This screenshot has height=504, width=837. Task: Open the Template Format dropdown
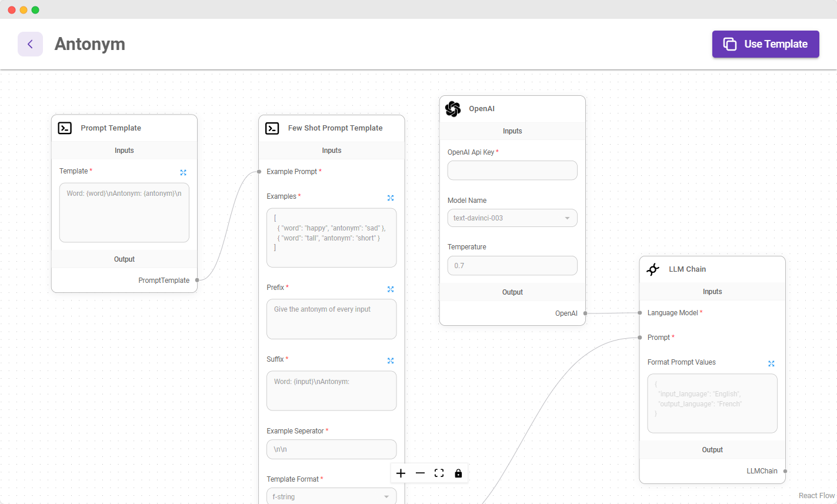(332, 496)
